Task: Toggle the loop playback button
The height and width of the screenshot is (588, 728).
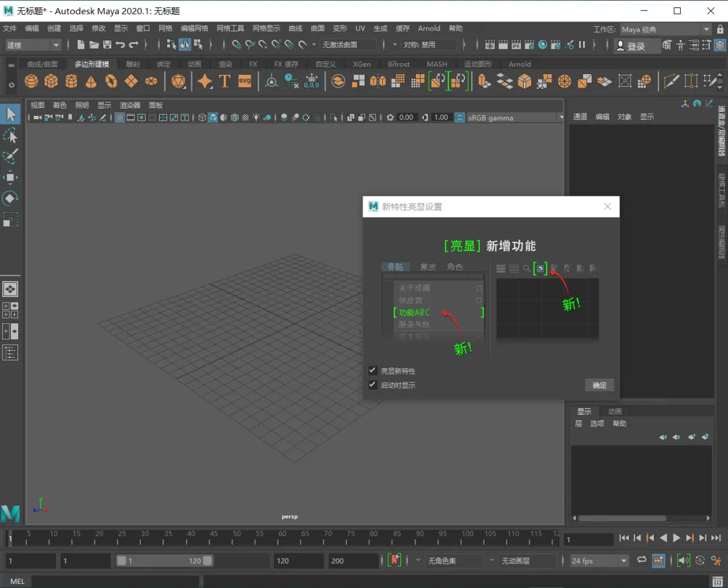Action: [641, 560]
